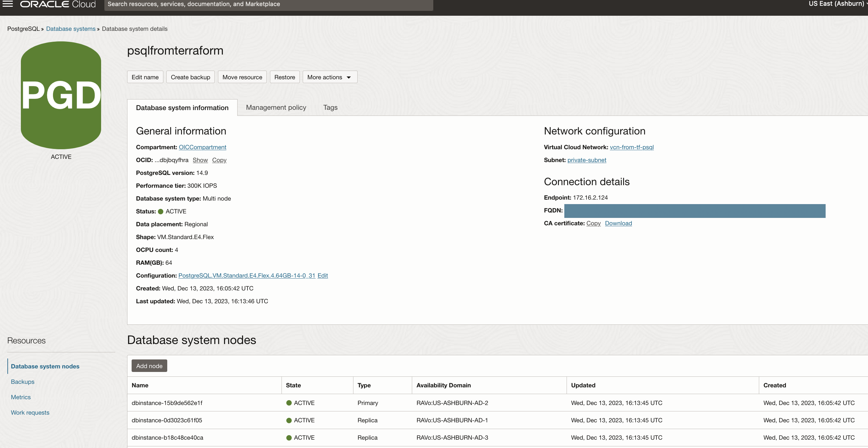Viewport: 868px width, 448px height.
Task: Go to Work requests in Resources
Action: 30,413
